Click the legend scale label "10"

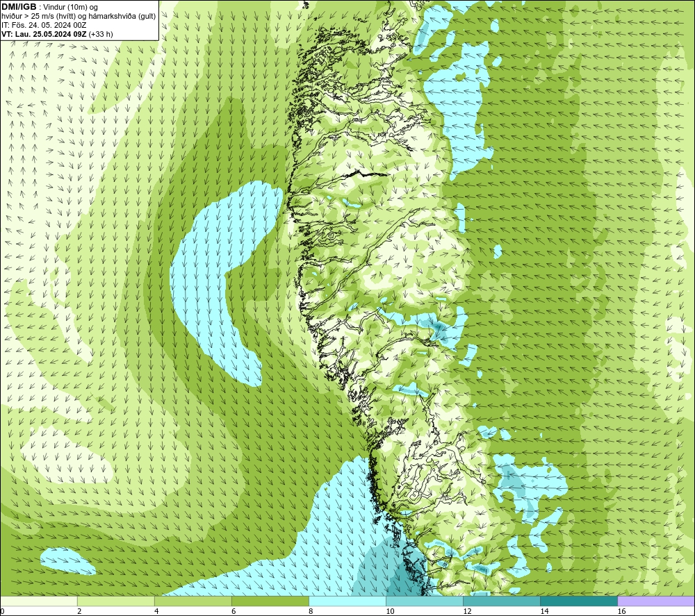pyautogui.click(x=390, y=612)
